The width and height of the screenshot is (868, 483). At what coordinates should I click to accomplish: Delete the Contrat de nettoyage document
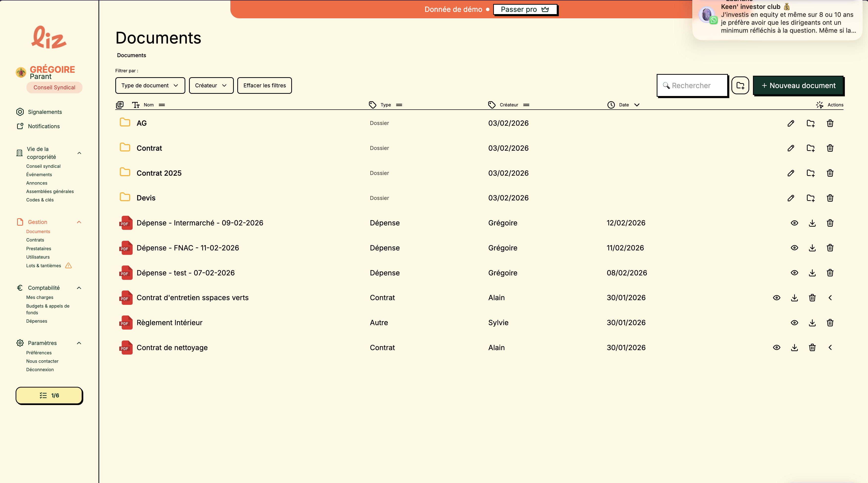812,347
